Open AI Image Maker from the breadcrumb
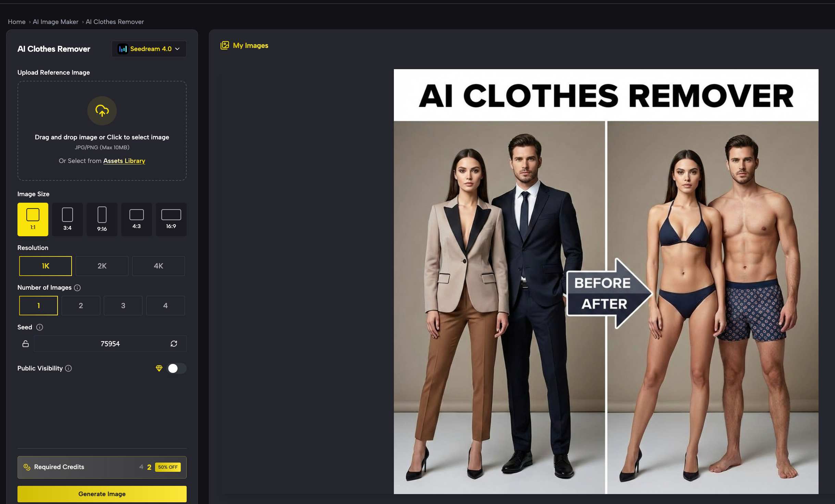Viewport: 835px width, 504px height. tap(55, 22)
